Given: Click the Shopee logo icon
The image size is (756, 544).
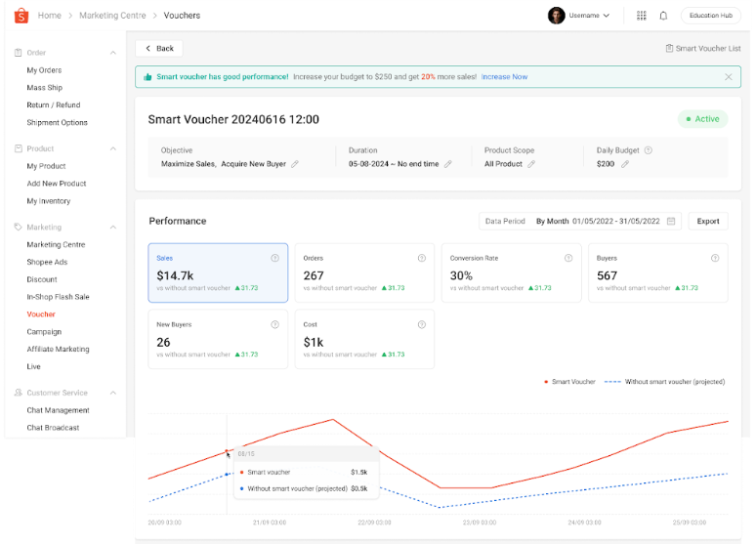Looking at the screenshot, I should point(21,16).
